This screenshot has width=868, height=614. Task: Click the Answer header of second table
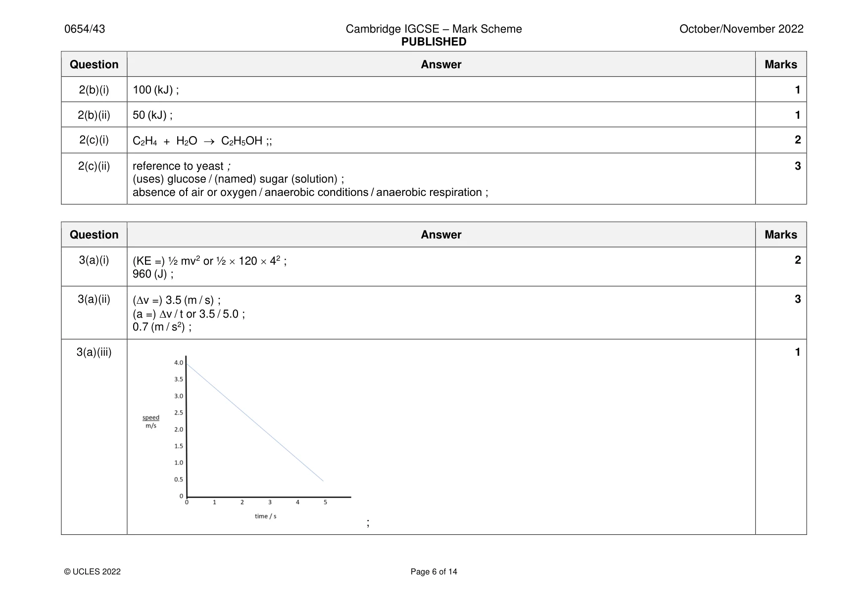441,235
